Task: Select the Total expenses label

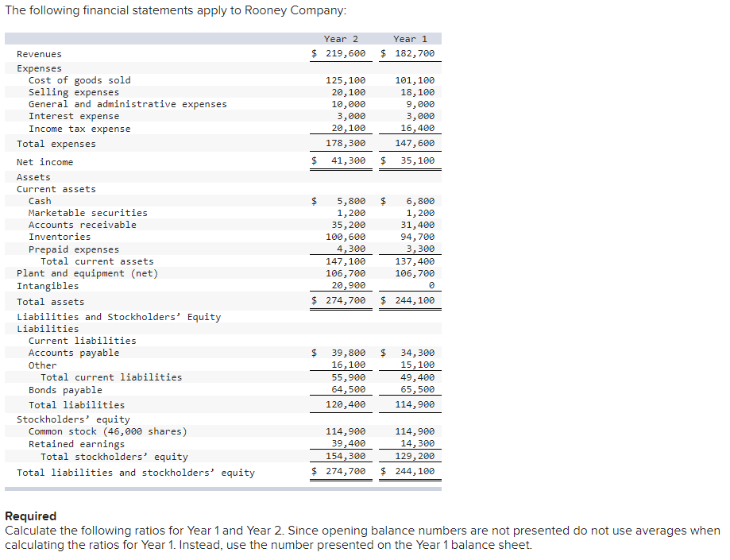Action: [x=56, y=144]
